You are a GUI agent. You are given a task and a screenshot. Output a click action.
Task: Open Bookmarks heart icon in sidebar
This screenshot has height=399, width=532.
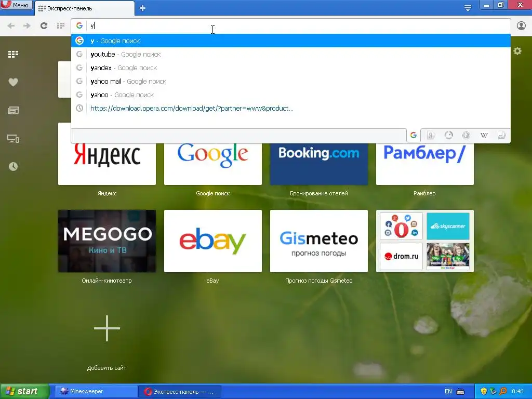tap(13, 82)
